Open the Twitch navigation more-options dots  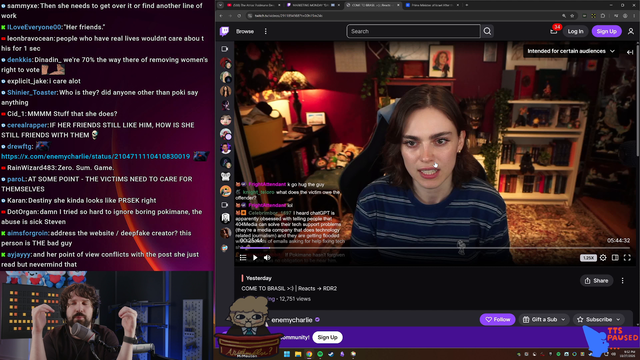(x=266, y=31)
